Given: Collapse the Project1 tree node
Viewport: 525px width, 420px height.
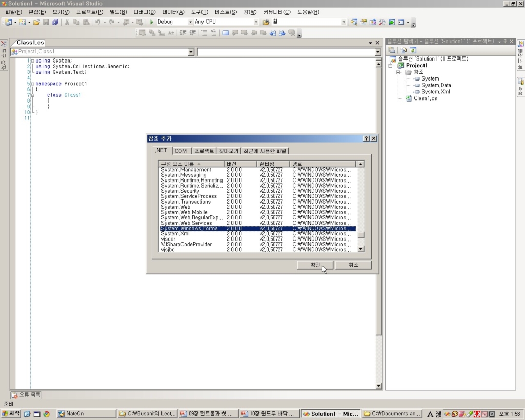Looking at the screenshot, I should point(390,66).
